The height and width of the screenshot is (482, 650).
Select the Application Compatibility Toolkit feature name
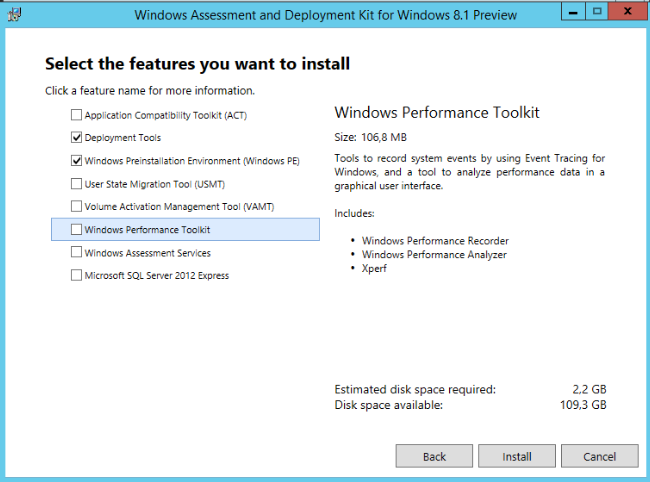pos(165,115)
